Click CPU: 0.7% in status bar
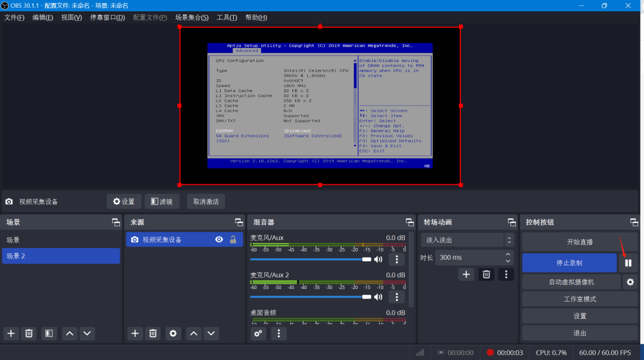Screen dimensions: 644x360 551,353
